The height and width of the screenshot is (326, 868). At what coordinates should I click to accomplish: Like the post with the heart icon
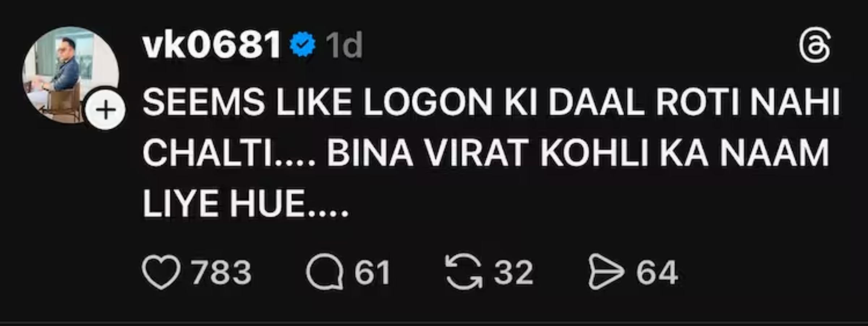coord(161,272)
